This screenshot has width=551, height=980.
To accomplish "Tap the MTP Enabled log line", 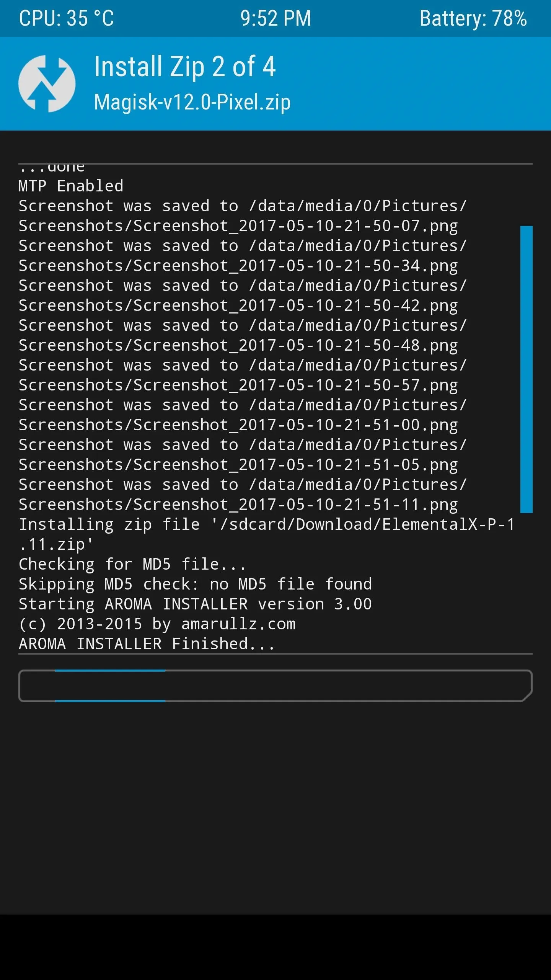I will point(71,186).
